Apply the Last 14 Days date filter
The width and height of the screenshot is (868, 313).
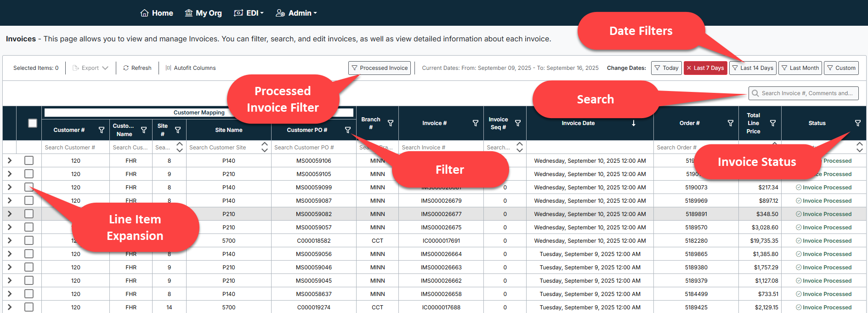752,68
